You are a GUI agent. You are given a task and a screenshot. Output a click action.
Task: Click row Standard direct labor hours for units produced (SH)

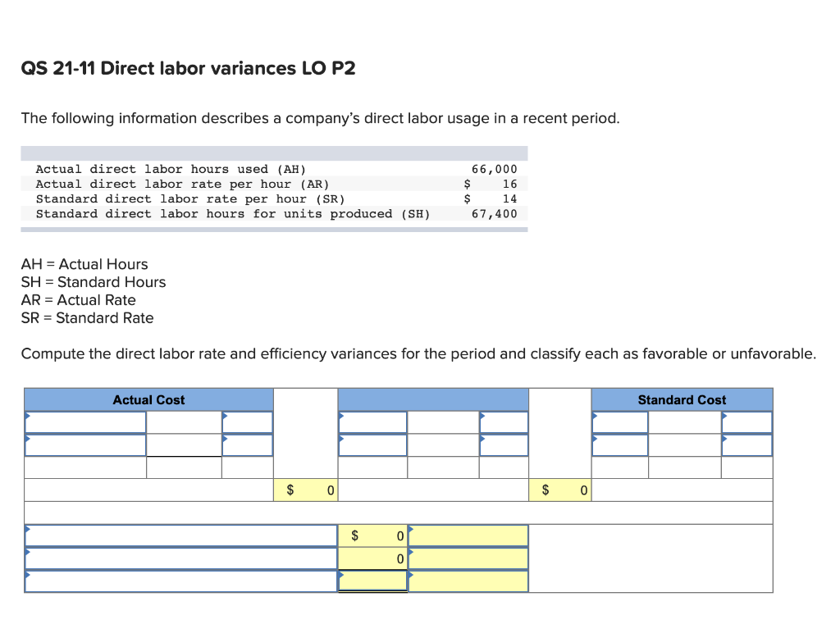[x=274, y=214]
